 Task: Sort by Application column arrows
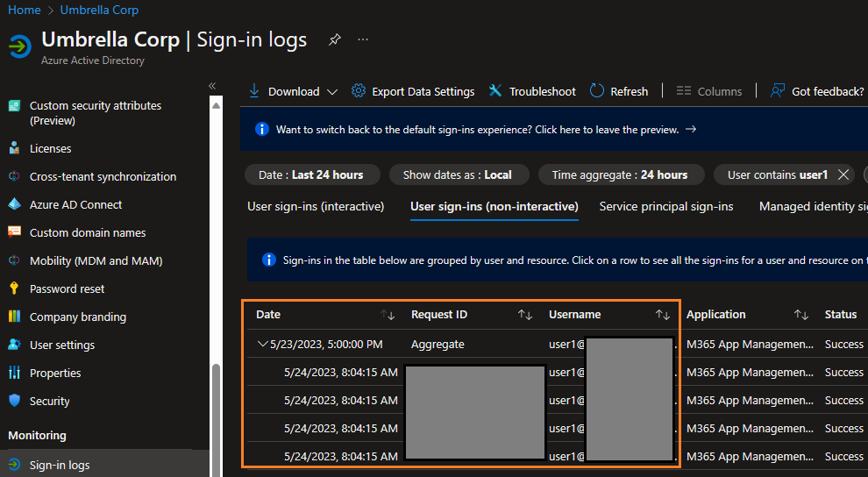[801, 315]
